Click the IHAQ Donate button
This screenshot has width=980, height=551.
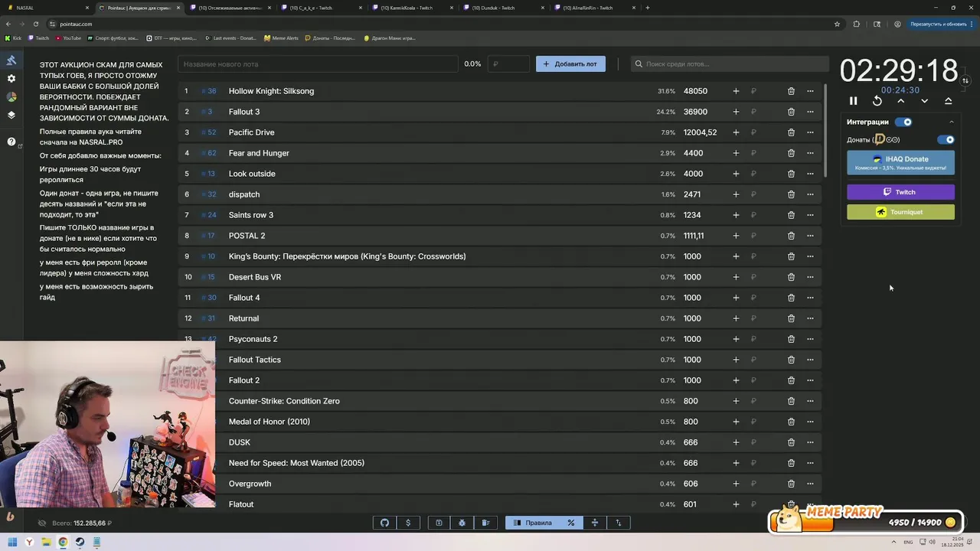click(x=900, y=162)
